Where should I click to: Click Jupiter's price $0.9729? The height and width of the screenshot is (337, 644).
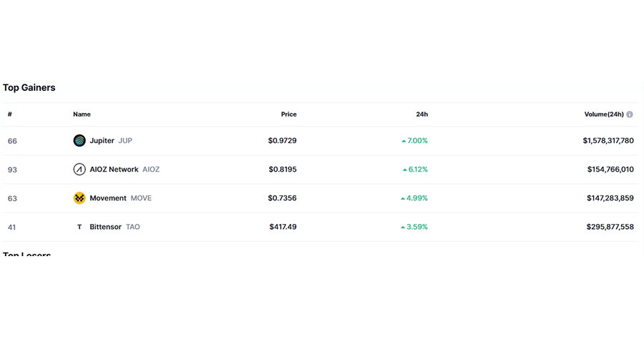pyautogui.click(x=282, y=141)
